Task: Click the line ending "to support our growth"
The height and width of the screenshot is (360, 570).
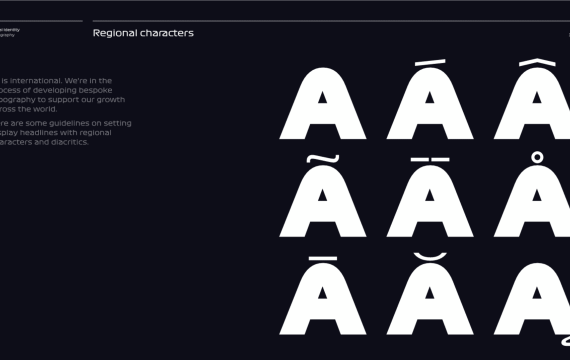Action: (x=63, y=100)
